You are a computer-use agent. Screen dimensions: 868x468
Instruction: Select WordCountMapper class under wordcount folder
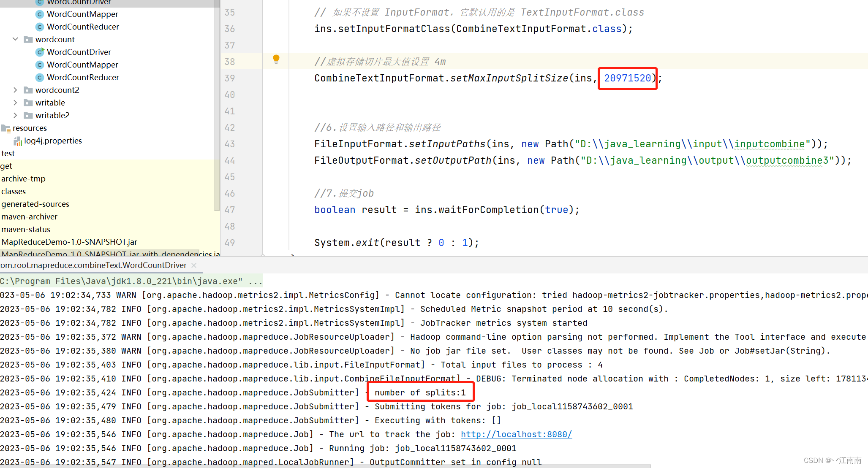[x=82, y=65]
